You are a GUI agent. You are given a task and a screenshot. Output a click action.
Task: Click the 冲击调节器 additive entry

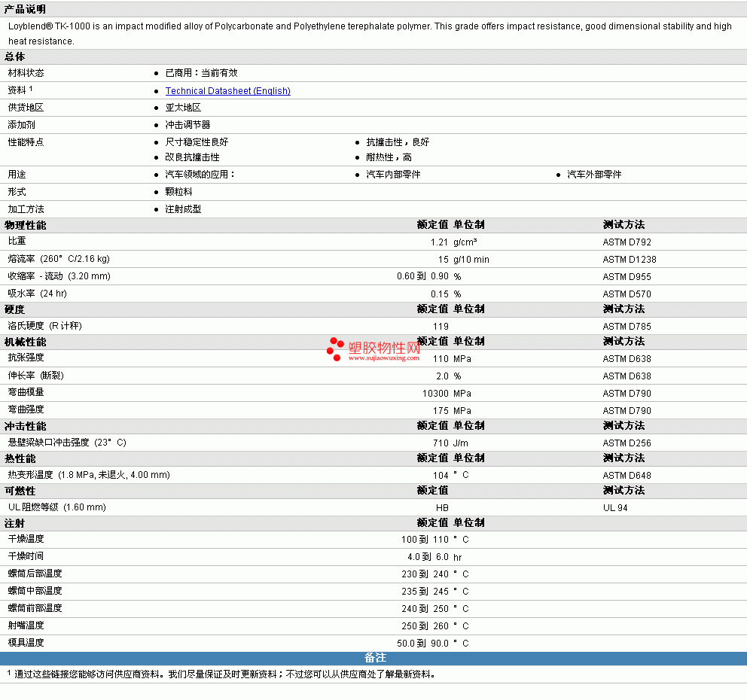click(x=188, y=125)
